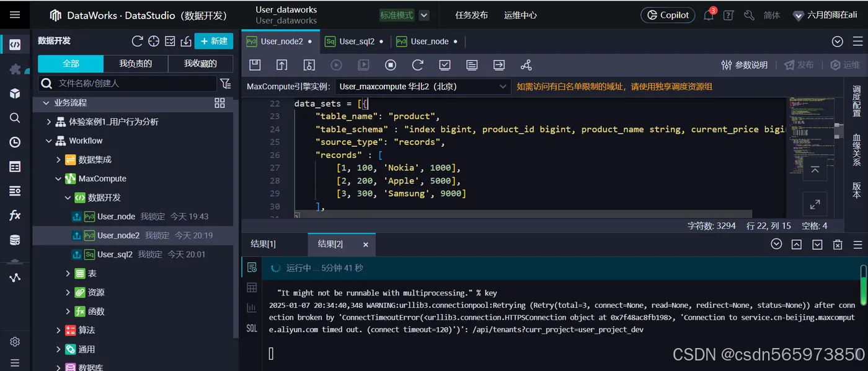Expand the 数据集成 folder
Screen dimensions: 868x371
(58, 160)
